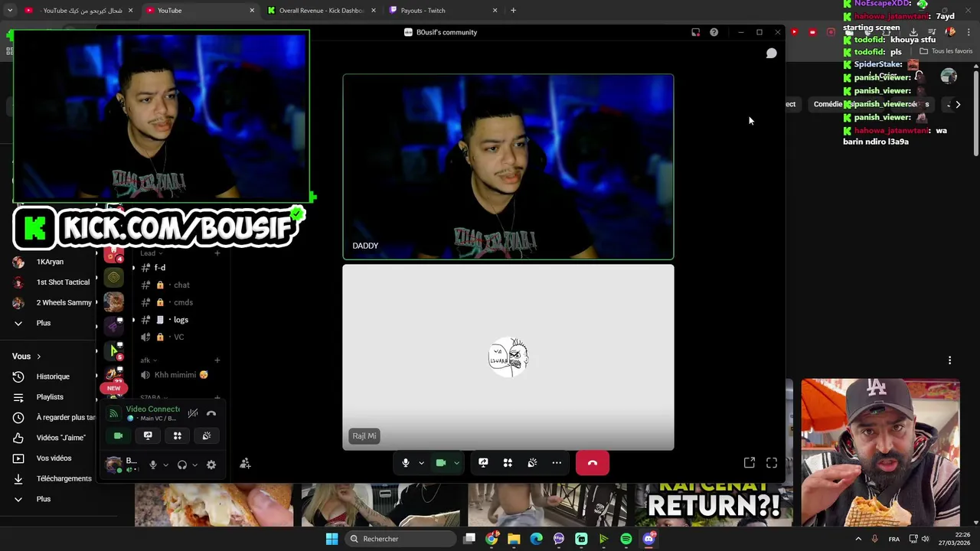Jump to new mentions with NEW pill
The width and height of the screenshot is (980, 551).
pyautogui.click(x=113, y=388)
